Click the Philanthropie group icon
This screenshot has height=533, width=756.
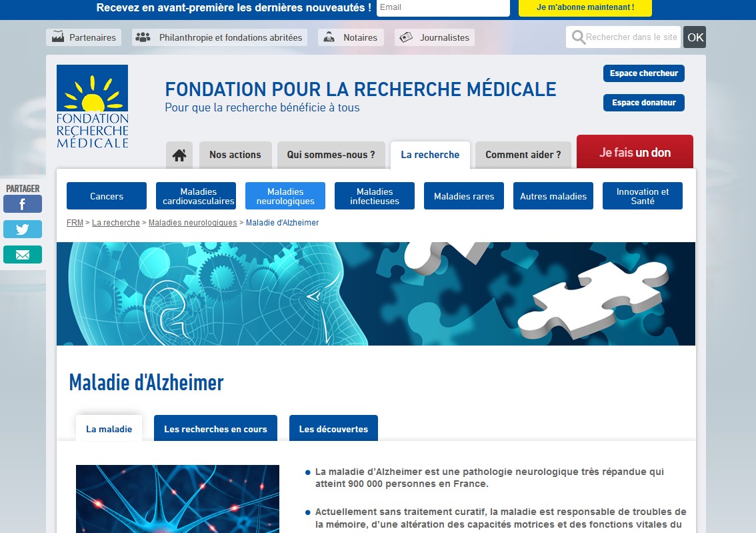pos(143,37)
